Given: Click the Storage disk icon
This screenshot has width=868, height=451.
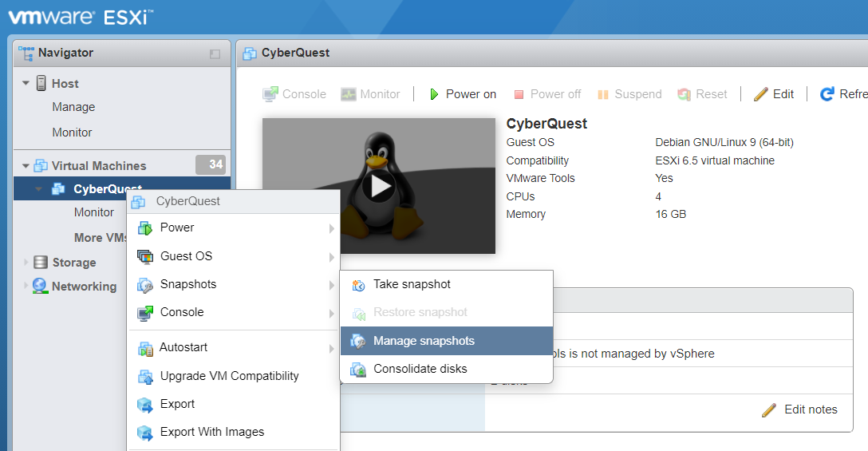Looking at the screenshot, I should point(41,262).
